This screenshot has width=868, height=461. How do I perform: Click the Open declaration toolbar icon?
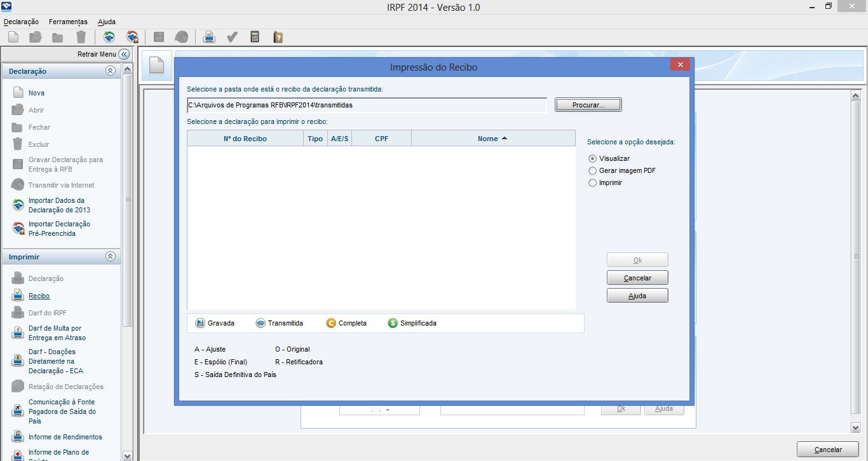tap(36, 38)
